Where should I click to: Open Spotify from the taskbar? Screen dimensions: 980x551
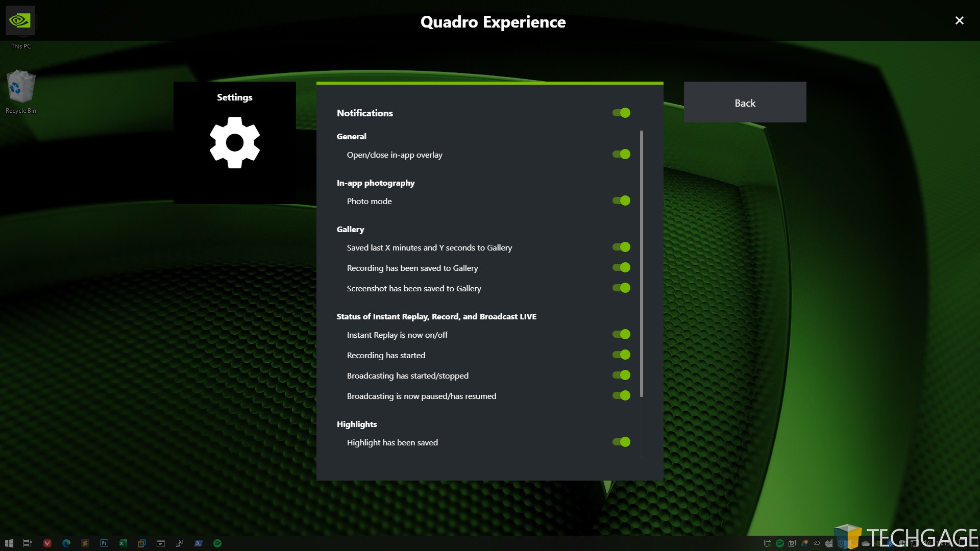[217, 543]
